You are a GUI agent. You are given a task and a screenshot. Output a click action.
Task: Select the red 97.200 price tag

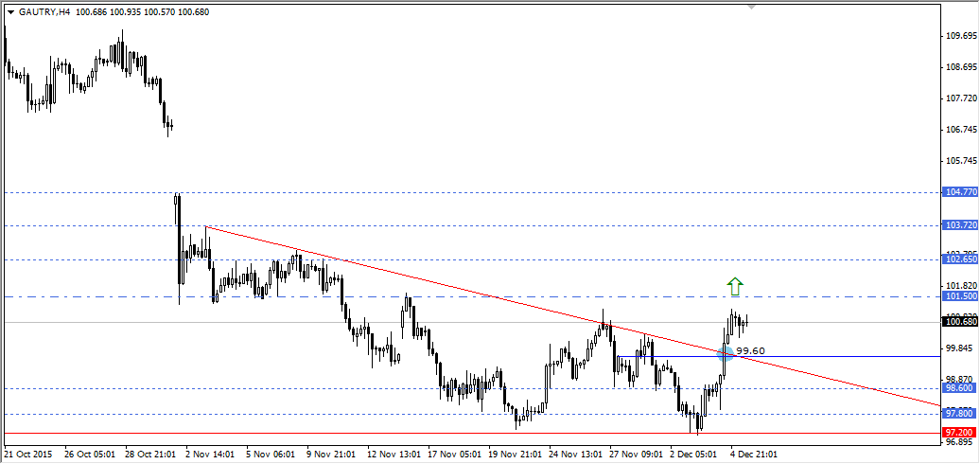pos(960,432)
